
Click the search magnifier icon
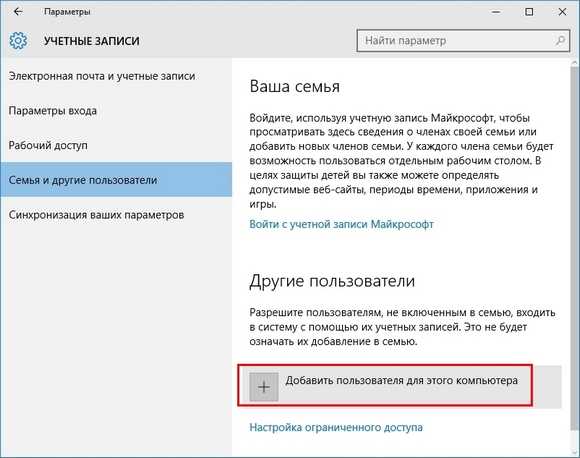560,40
